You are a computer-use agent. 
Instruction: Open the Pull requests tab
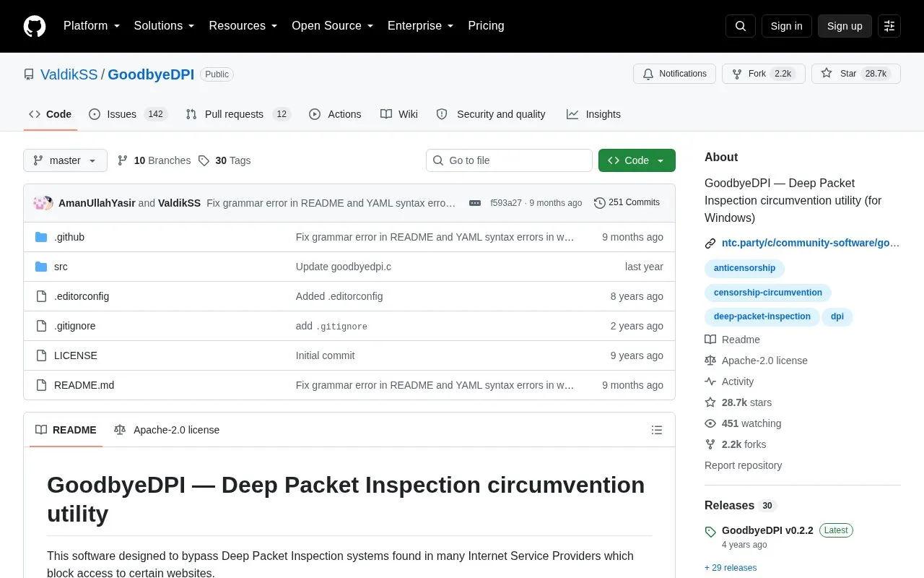[237, 114]
